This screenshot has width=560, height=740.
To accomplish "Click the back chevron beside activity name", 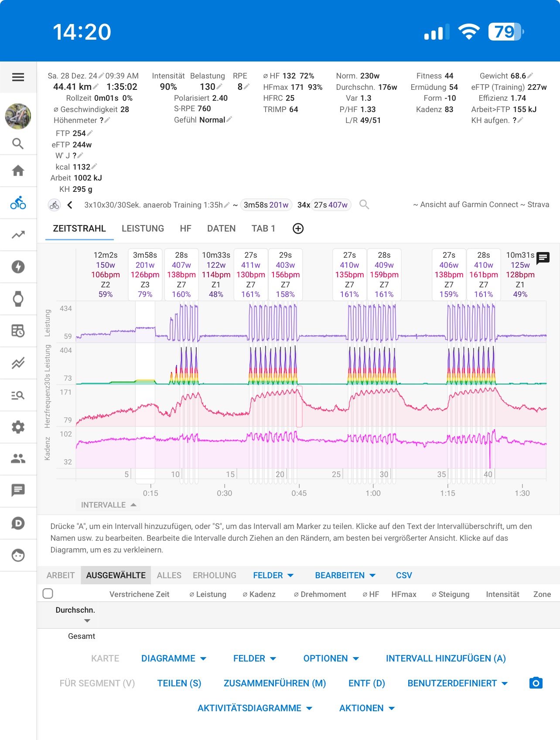I will [x=70, y=205].
